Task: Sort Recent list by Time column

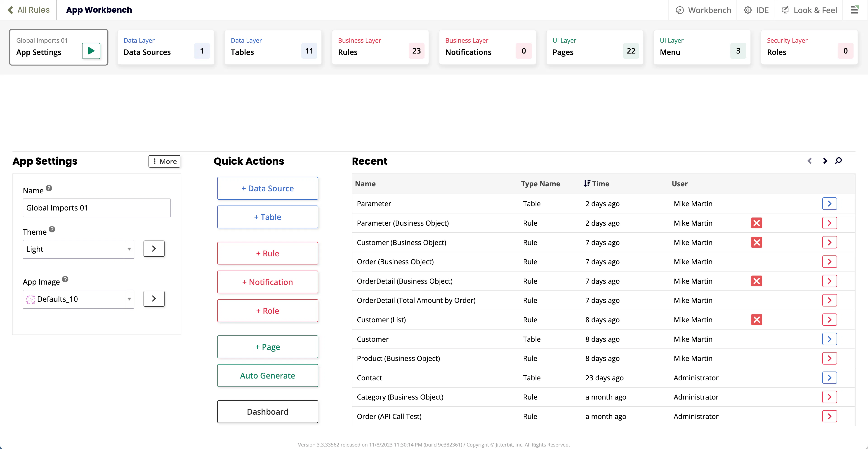Action: [x=597, y=184]
